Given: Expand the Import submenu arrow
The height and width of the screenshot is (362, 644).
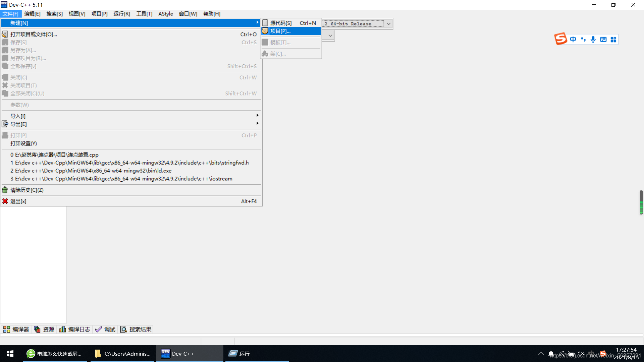Looking at the screenshot, I should pos(257,116).
